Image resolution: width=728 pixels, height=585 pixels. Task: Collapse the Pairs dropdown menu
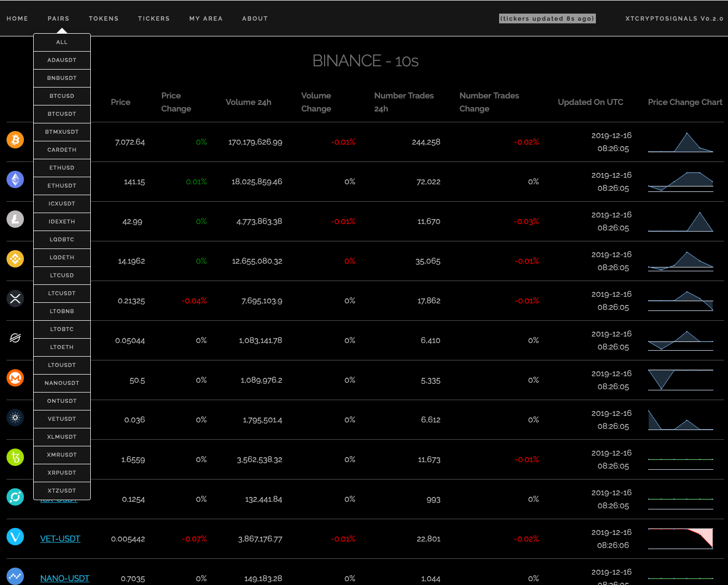pyautogui.click(x=58, y=18)
